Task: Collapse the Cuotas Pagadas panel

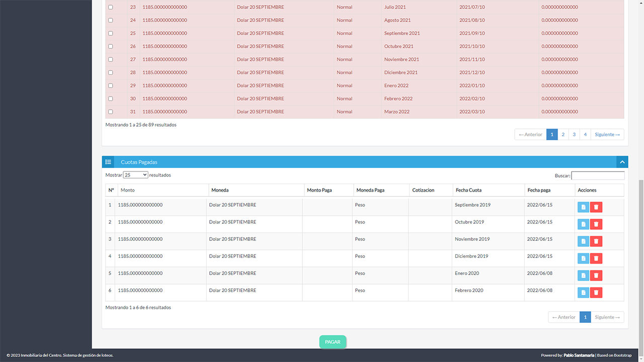Action: (622, 162)
